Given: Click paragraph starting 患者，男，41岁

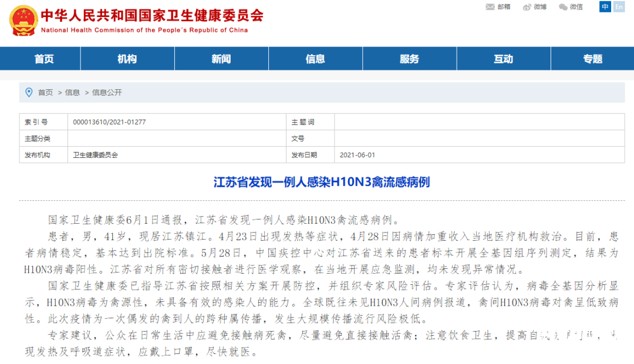Looking at the screenshot, I should [322, 253].
